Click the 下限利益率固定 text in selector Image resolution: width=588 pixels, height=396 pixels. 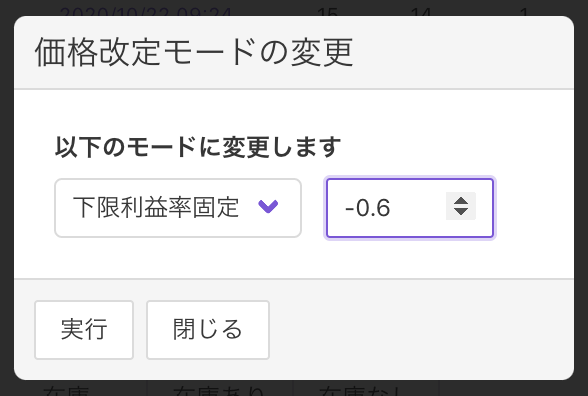point(156,207)
